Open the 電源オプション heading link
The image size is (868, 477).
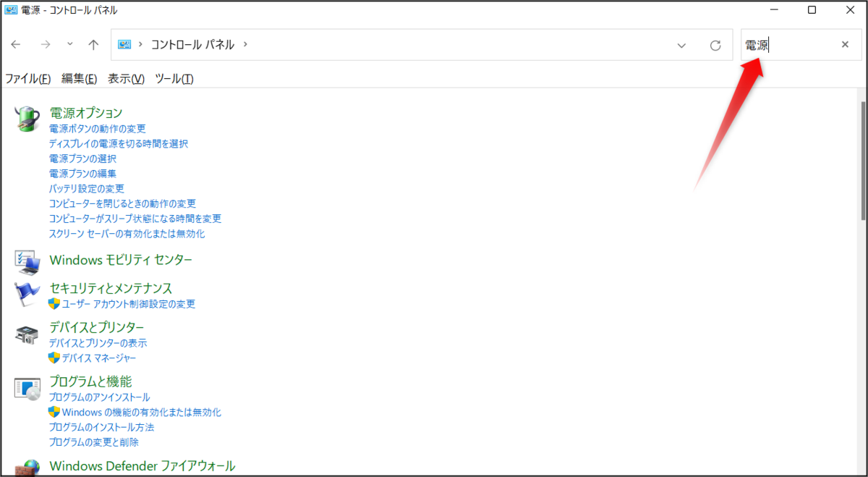coord(85,113)
